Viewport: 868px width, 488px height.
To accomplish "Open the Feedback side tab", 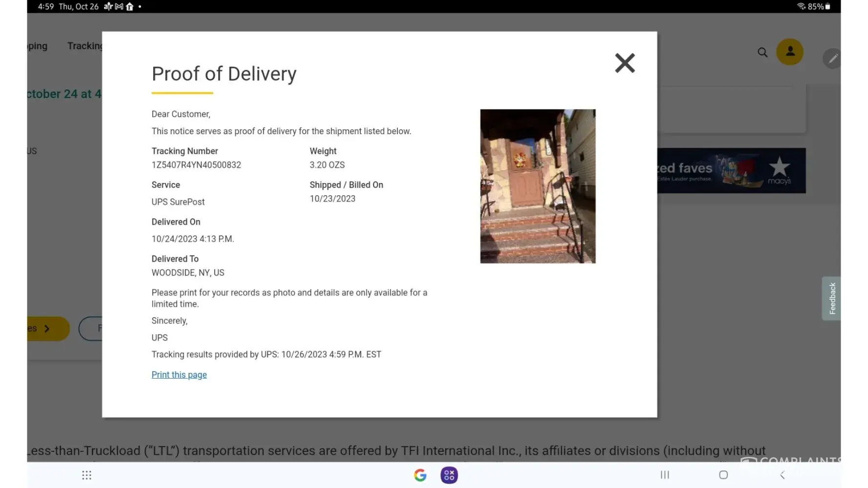I will tap(831, 298).
